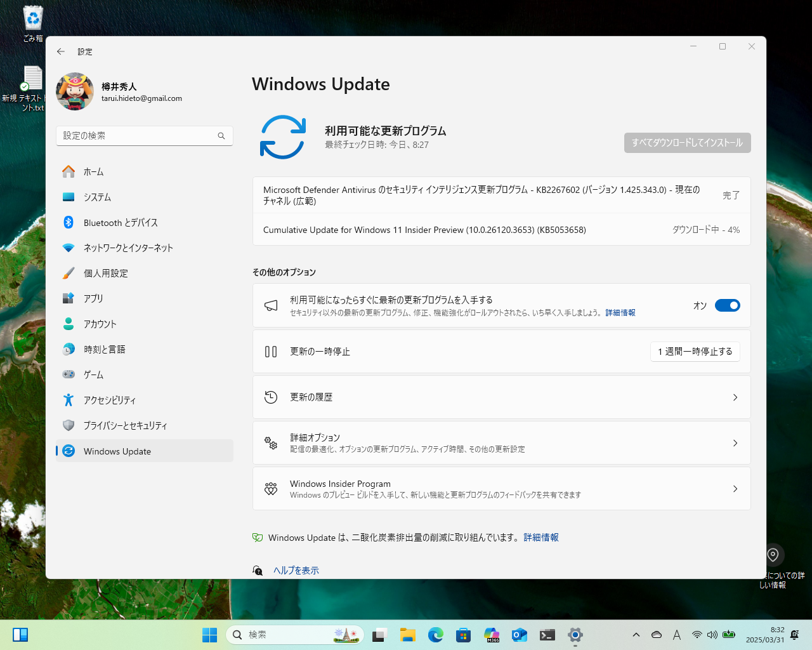Disable 利用可能になったらすぐに最新の更新プログラムを入手する
This screenshot has width=812, height=650.
[727, 305]
